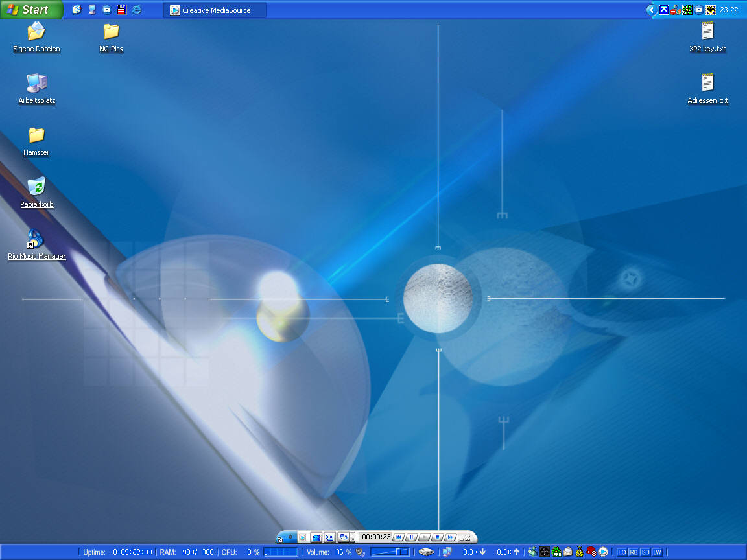Click the yellow bat icon in bottom bar
Screen dimensions: 747x560
pos(579,552)
